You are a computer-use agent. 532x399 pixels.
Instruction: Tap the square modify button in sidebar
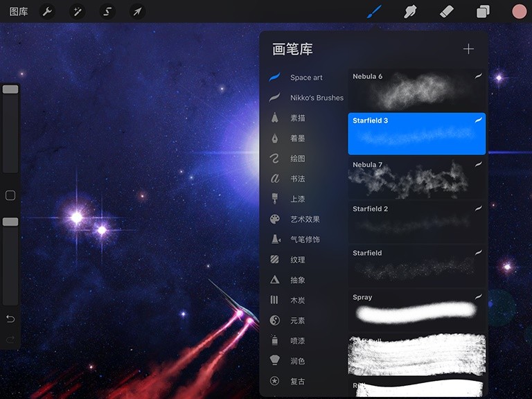click(x=10, y=195)
